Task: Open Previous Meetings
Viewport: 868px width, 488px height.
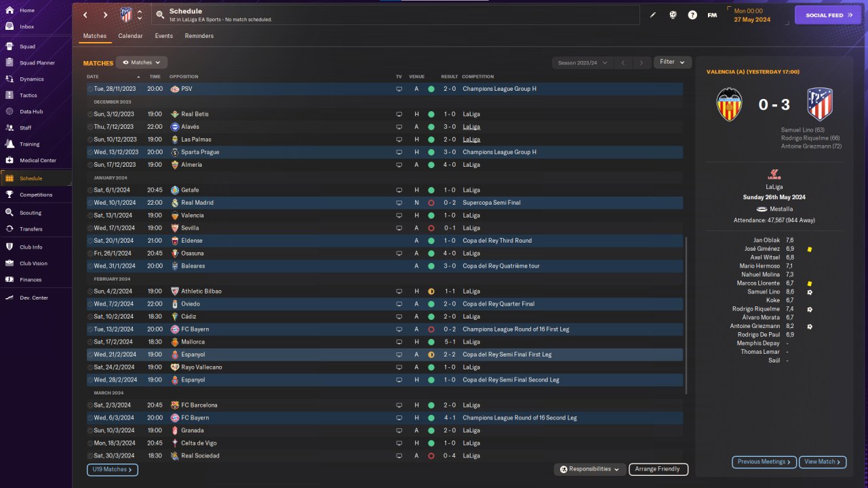Action: coord(764,462)
